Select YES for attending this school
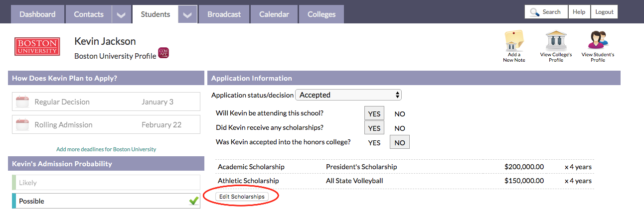Screen dimensions: 644x209 tap(374, 113)
